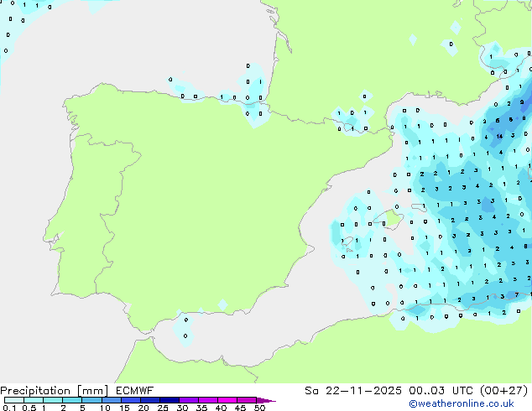The width and height of the screenshot is (532, 411).
Task: Click the '15' legend scale label
Action: (x=124, y=408)
